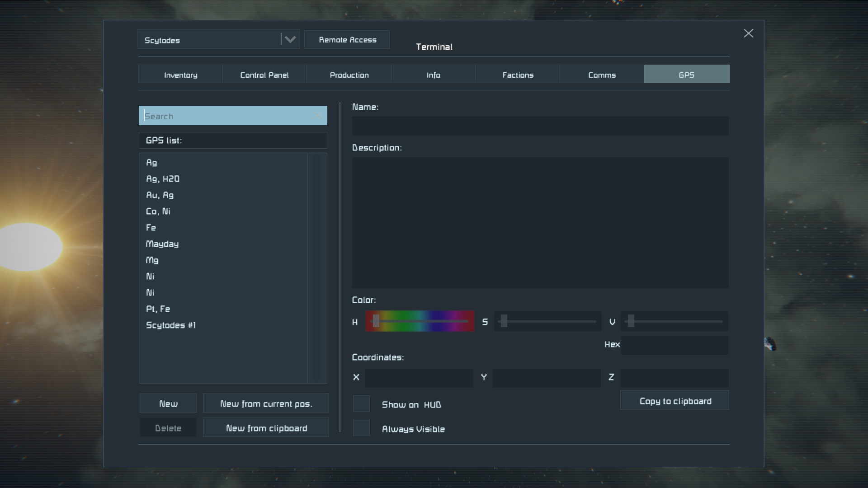Screen dimensions: 868x488
Task: Open the Control Panel tab
Action: coord(264,75)
